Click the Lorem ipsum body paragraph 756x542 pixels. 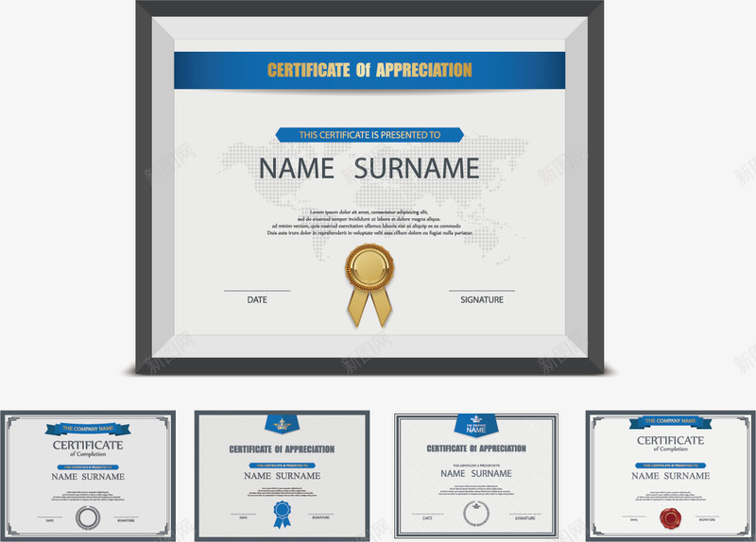(369, 222)
